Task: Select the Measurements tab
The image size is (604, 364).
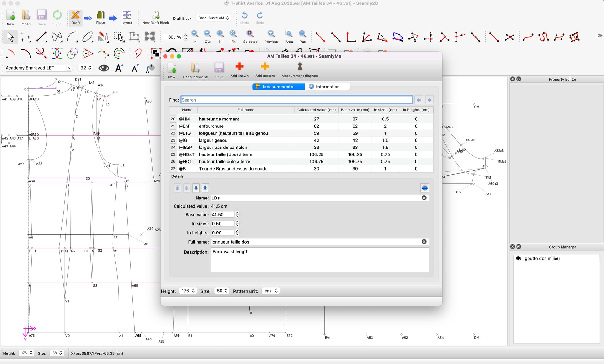Action: 278,87
